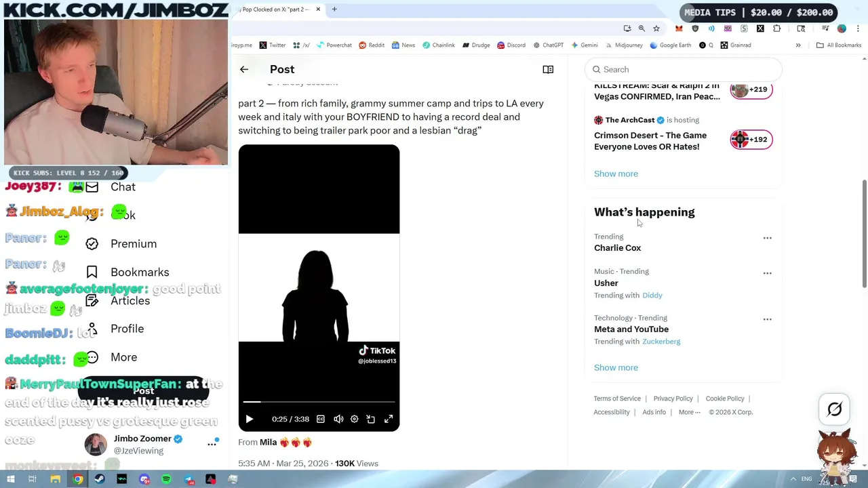Expand video to fullscreen
Screen dimensions: 868x488
tap(389, 419)
